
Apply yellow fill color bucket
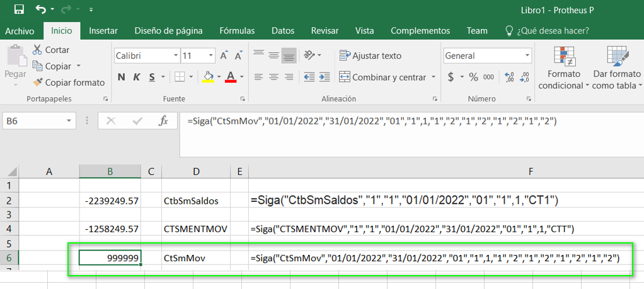tap(208, 77)
